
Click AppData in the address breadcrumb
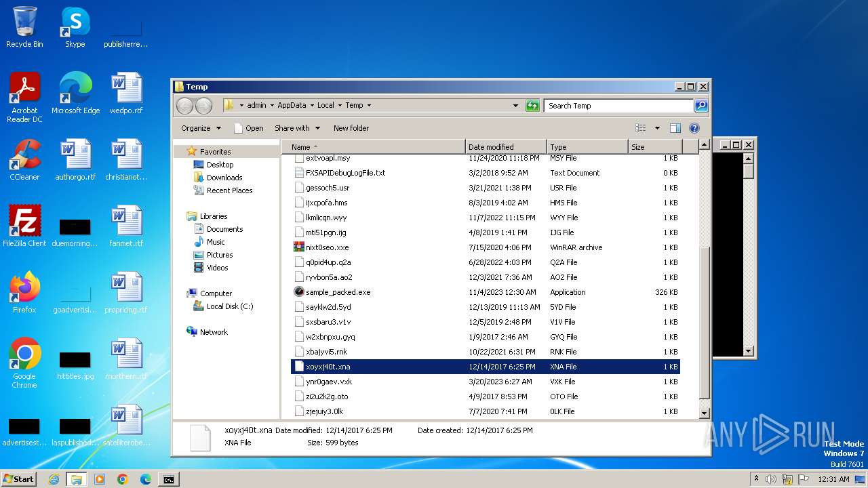point(292,106)
